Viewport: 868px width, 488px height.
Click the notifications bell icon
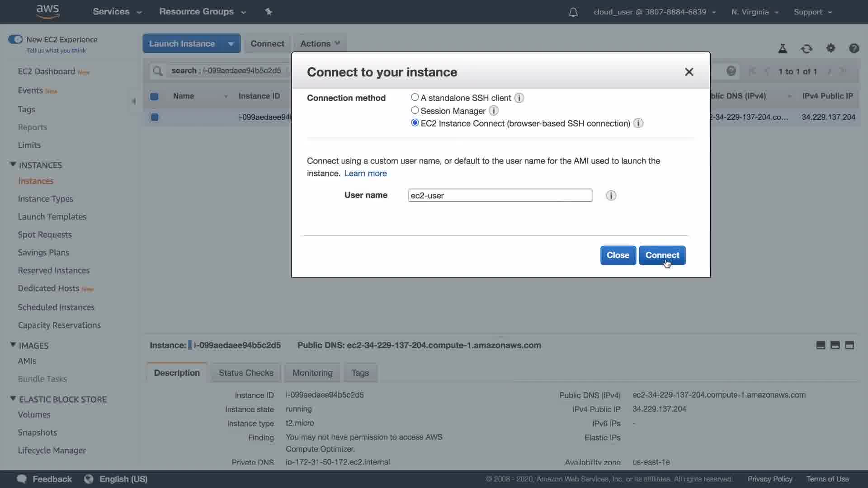pos(573,12)
